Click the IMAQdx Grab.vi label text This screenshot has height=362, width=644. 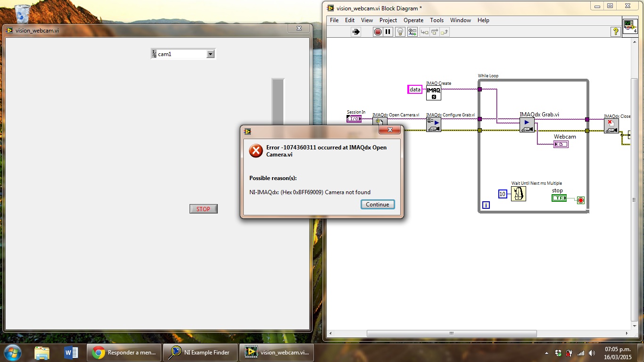[539, 115]
